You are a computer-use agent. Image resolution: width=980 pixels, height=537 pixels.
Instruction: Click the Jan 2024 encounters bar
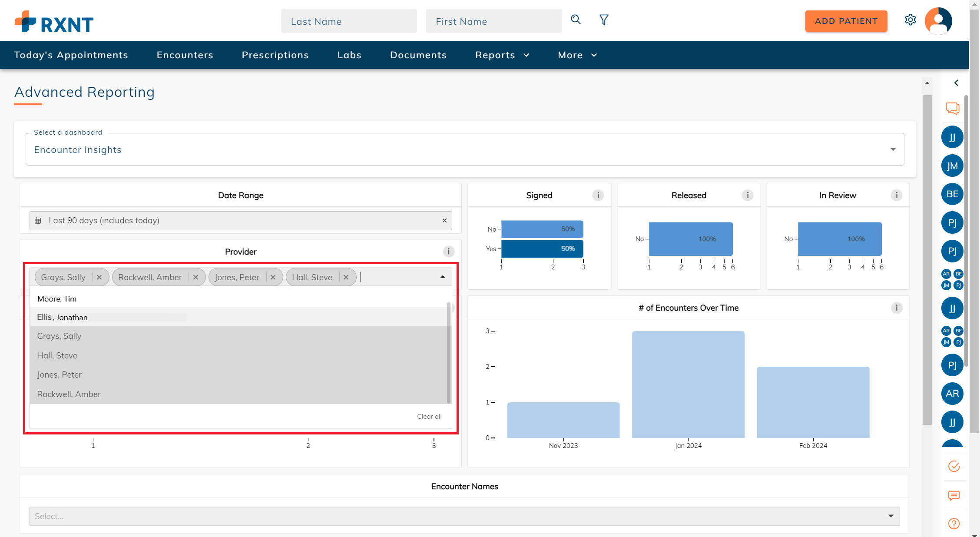(x=688, y=384)
